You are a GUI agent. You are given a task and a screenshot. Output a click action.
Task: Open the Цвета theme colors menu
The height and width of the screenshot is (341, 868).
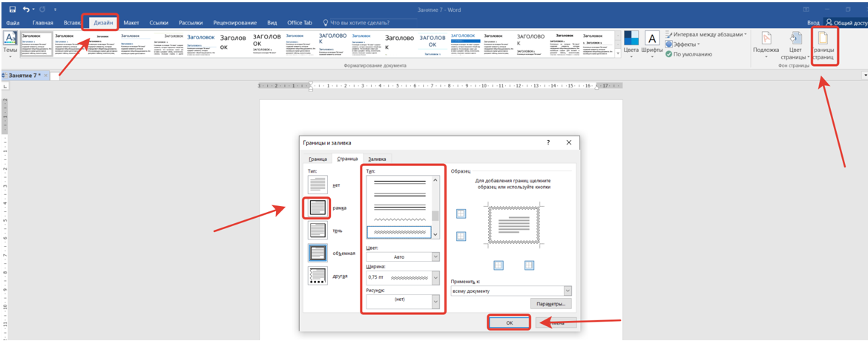click(631, 44)
